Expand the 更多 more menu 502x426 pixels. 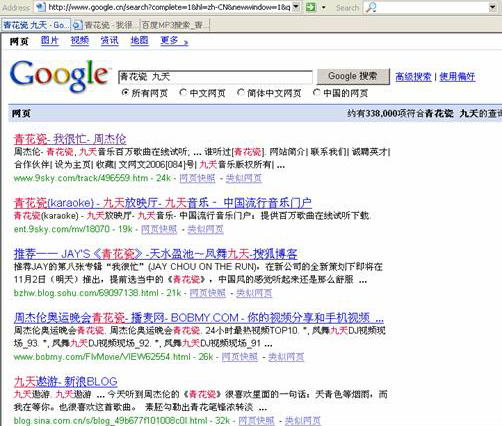[174, 40]
